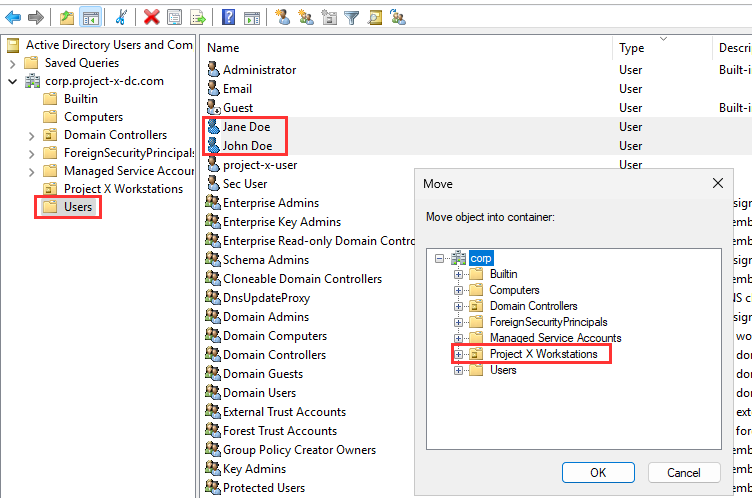Collapse the corp node in the Move dialog
Screen dimensions: 752x498
pyautogui.click(x=441, y=258)
